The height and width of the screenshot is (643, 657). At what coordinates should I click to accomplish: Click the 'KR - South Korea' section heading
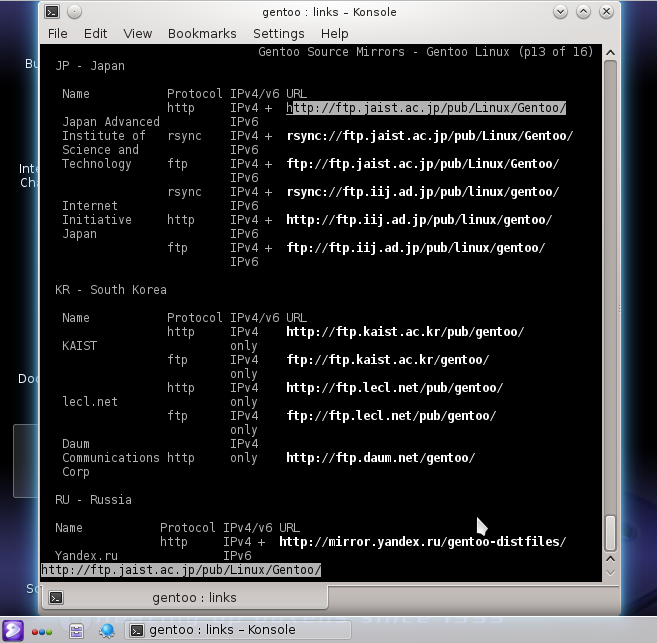pos(111,290)
